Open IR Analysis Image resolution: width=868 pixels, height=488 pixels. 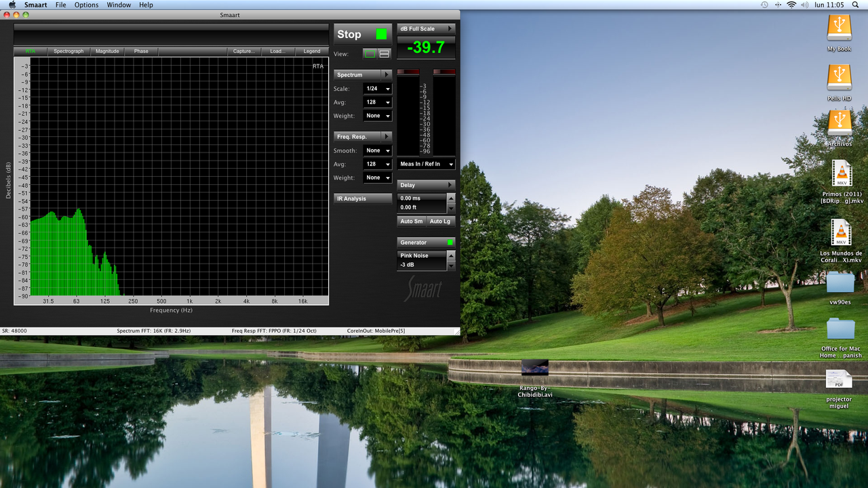363,199
